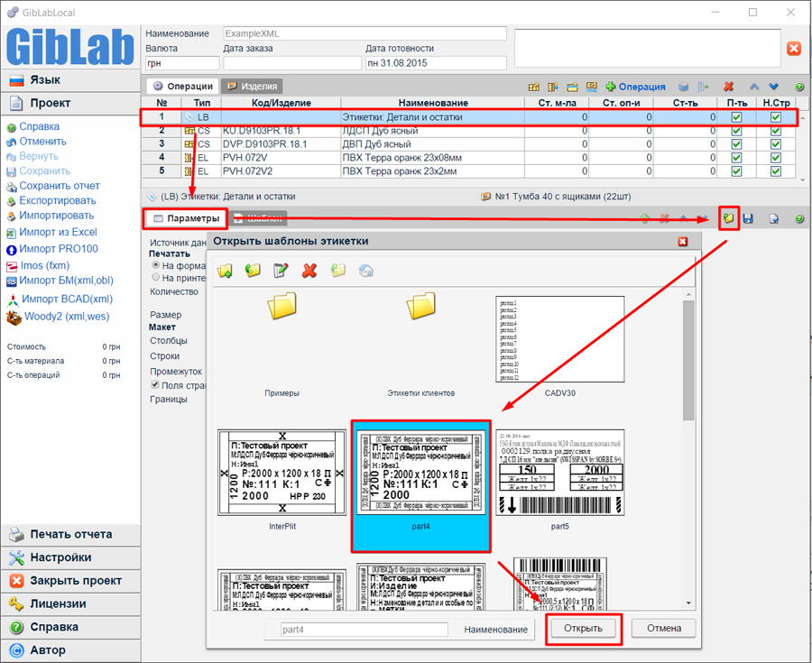Toggle Н.Стр checkbox for row 5

click(x=775, y=170)
